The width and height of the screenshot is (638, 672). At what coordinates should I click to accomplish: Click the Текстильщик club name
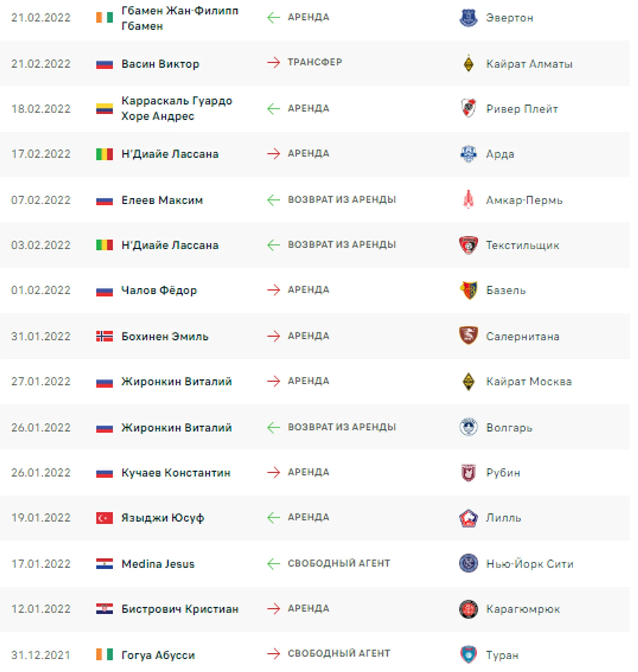point(523,245)
